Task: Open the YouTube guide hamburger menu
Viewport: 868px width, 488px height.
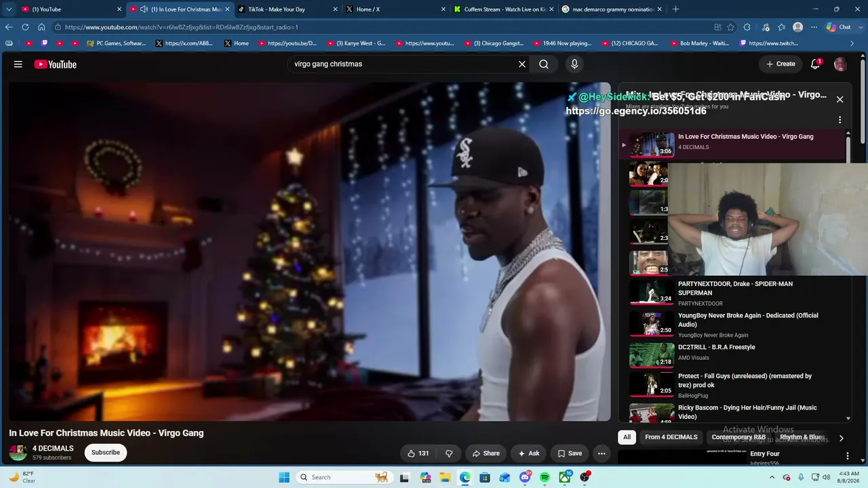Action: 18,64
